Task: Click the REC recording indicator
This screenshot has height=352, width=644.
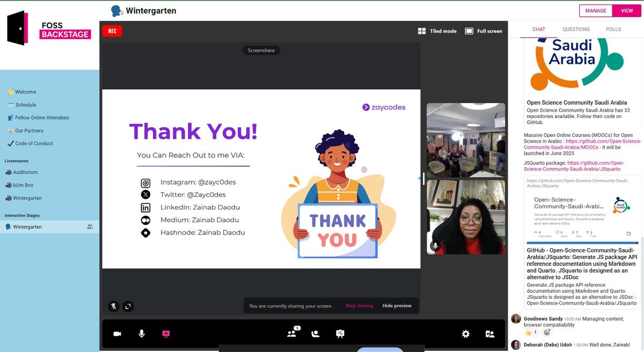Action: coord(112,31)
